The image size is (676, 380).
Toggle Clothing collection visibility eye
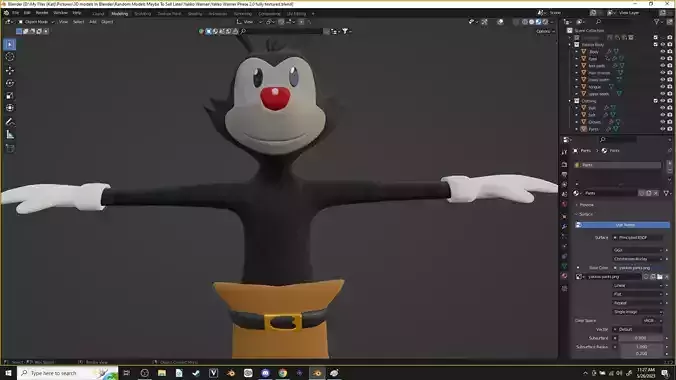coord(663,101)
